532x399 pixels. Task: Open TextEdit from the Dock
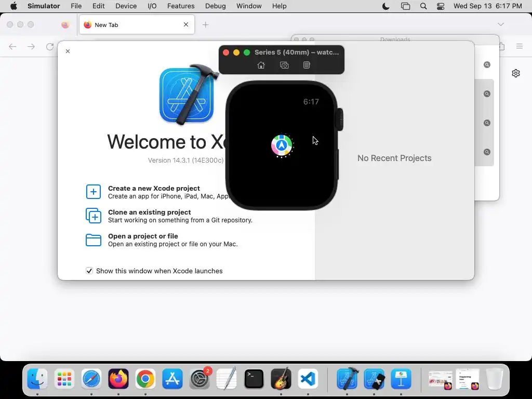pos(227,379)
